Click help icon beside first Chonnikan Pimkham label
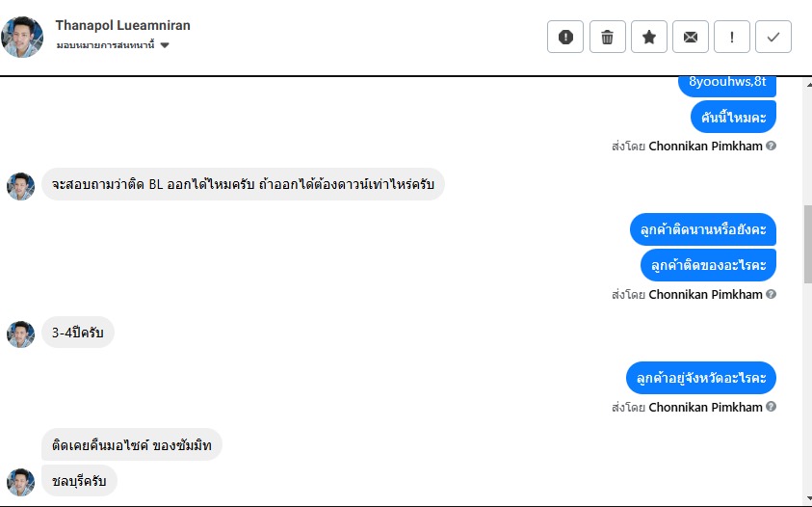 771,147
